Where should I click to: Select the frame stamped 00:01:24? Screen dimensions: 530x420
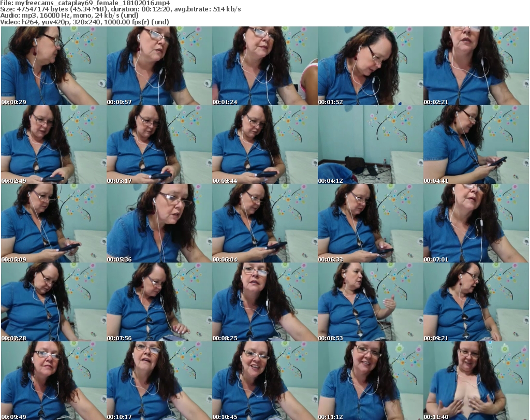pos(265,66)
